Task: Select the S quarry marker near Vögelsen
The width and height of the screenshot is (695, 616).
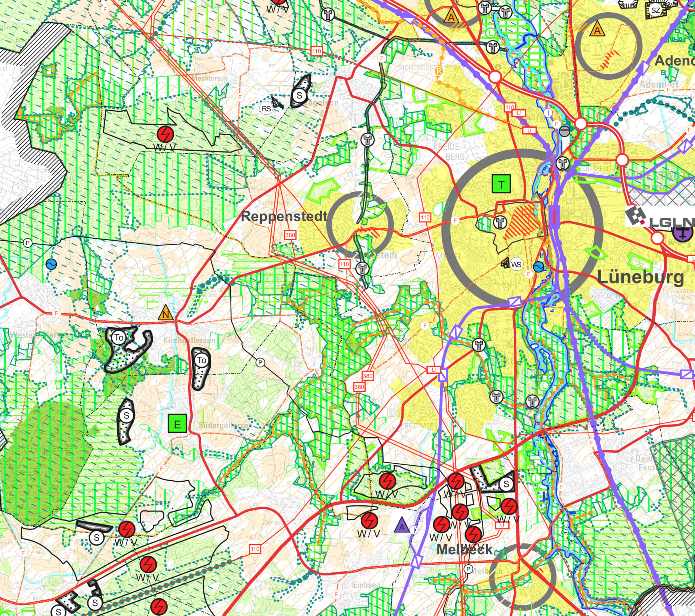Action: click(300, 95)
